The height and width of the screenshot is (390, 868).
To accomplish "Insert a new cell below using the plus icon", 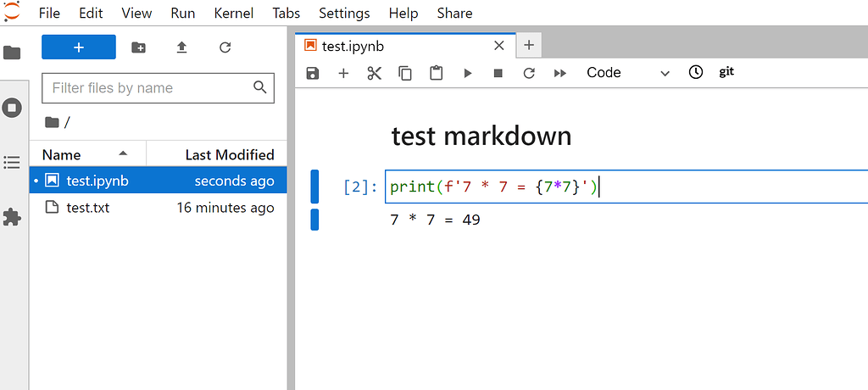I will pos(343,73).
